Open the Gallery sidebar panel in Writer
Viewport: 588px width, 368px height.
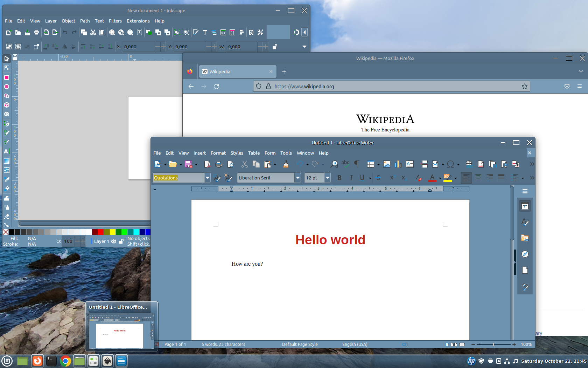pos(525,238)
